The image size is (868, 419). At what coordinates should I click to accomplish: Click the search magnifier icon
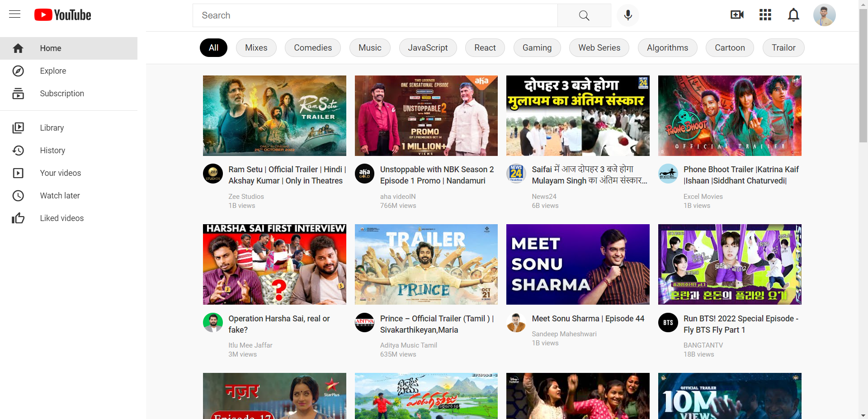coord(584,15)
